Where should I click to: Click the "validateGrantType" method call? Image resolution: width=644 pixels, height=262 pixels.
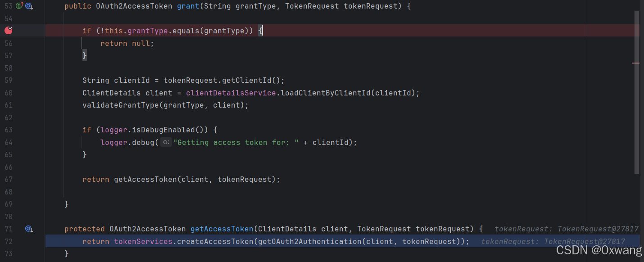tap(121, 105)
